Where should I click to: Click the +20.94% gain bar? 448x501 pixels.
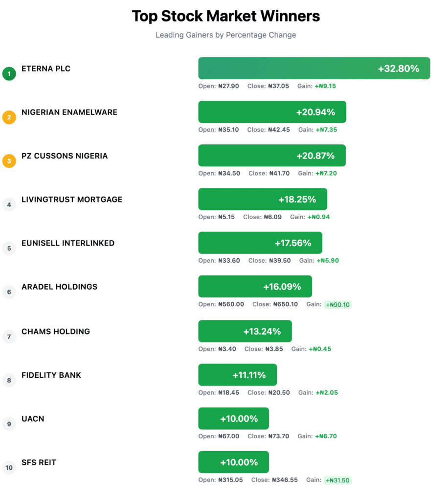tap(272, 112)
